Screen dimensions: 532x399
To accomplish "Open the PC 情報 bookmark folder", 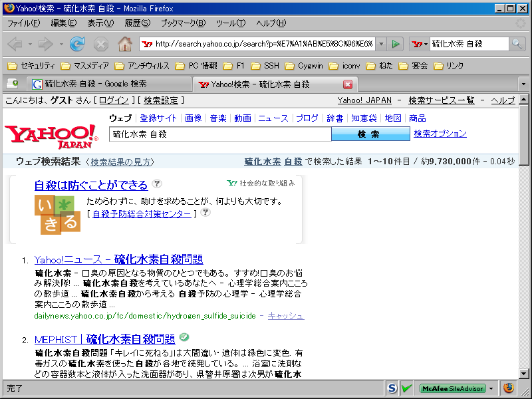I will [x=196, y=66].
